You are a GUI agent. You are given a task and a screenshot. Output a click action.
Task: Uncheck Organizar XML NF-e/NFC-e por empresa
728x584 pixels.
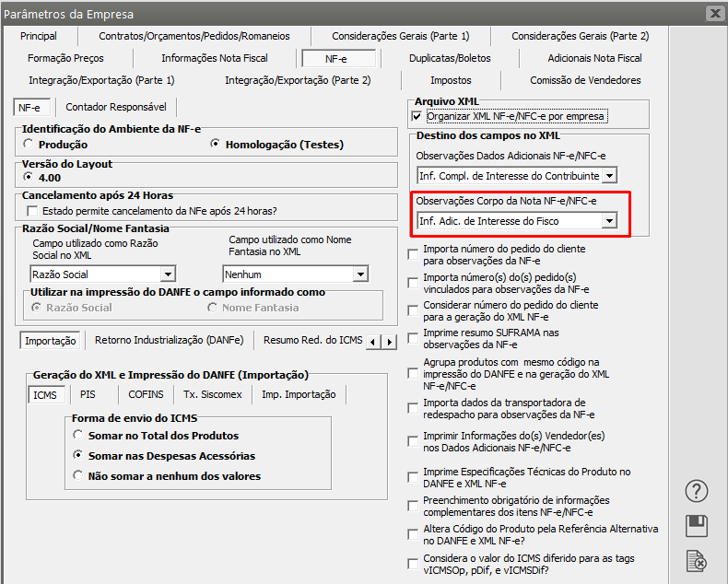417,117
